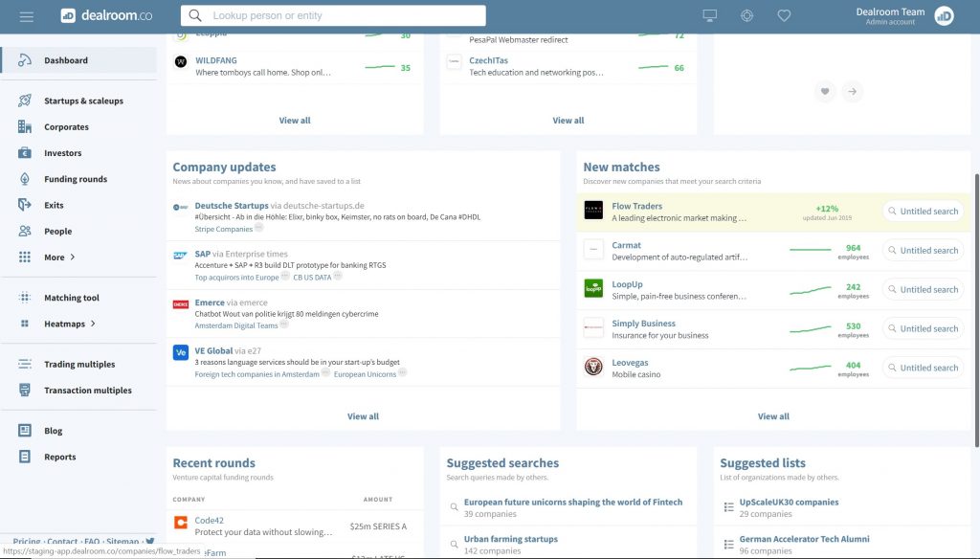
Task: Open the Carmat company link
Action: 626,246
